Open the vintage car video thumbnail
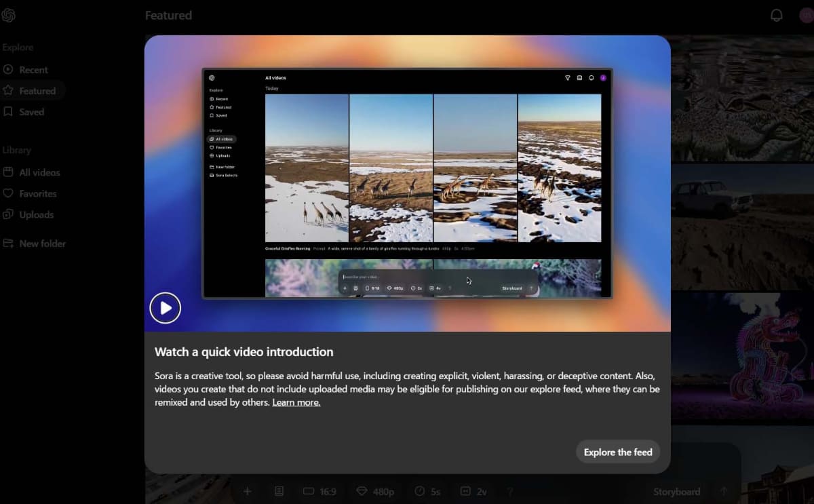 click(x=743, y=227)
